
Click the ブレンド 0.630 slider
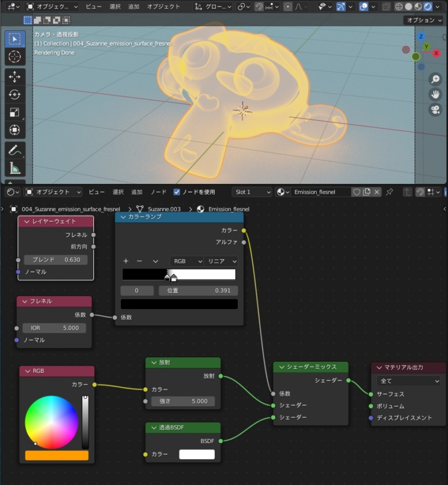(55, 260)
